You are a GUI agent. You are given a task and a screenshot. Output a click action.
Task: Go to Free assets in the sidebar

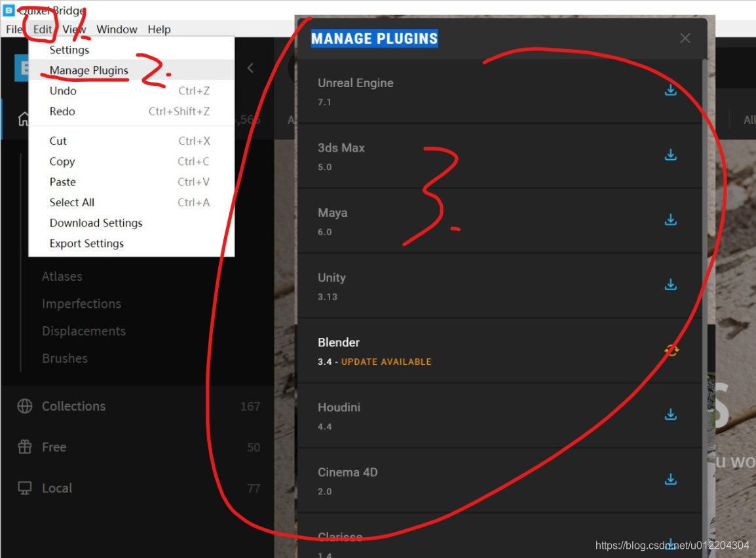tap(54, 447)
